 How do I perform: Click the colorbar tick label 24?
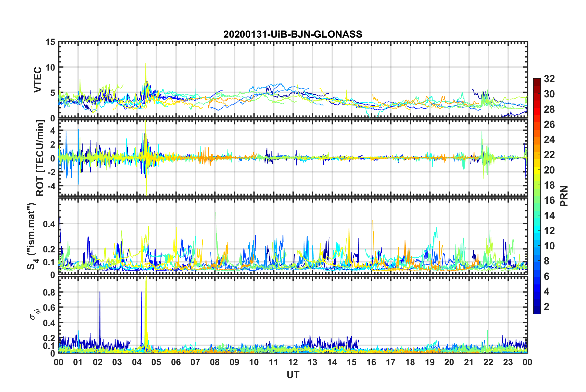549,140
